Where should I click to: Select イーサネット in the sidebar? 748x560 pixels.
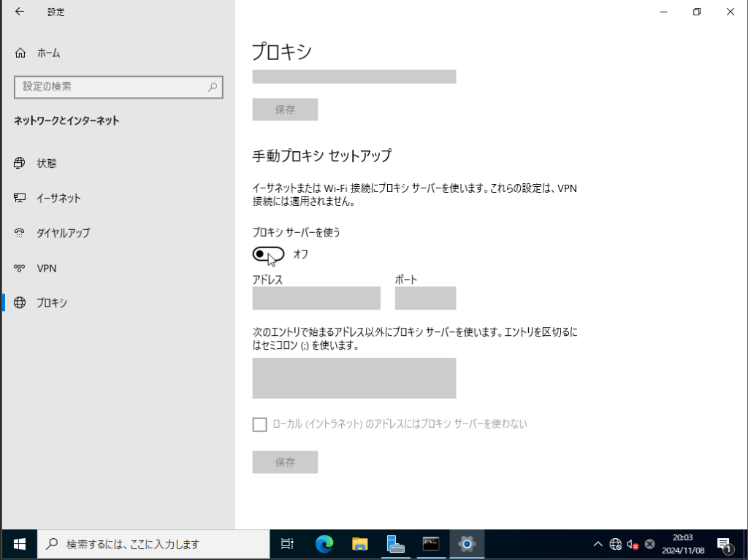[58, 199]
